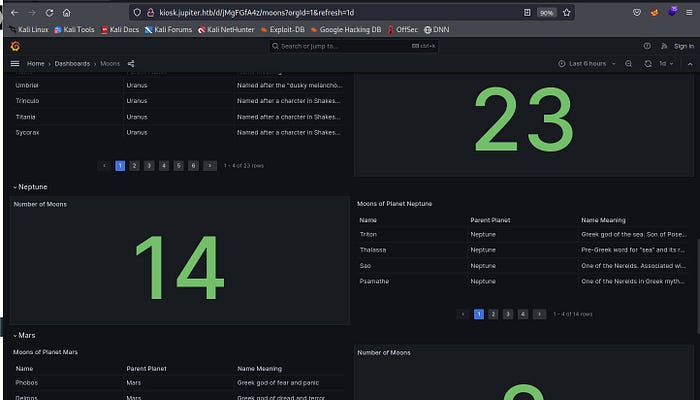Open the Pocket save icon
The width and height of the screenshot is (700, 400).
[x=637, y=12]
